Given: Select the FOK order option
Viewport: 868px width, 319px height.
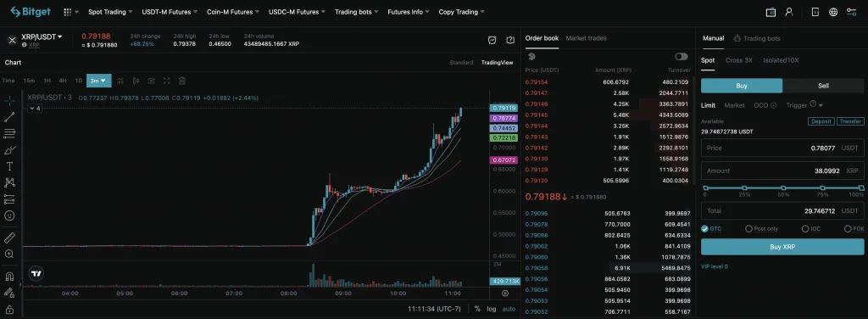Looking at the screenshot, I should 854,229.
